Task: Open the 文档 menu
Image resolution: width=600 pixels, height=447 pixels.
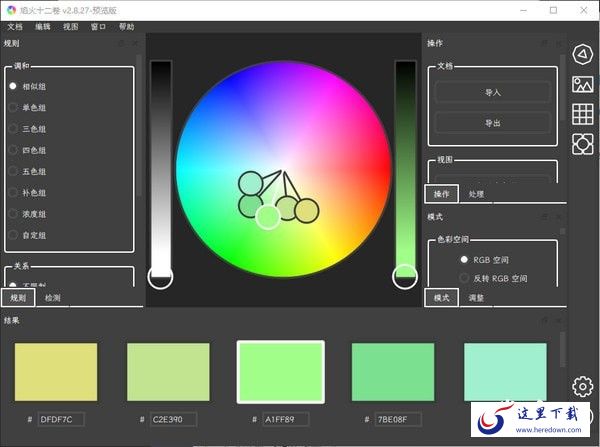Action: [x=15, y=27]
